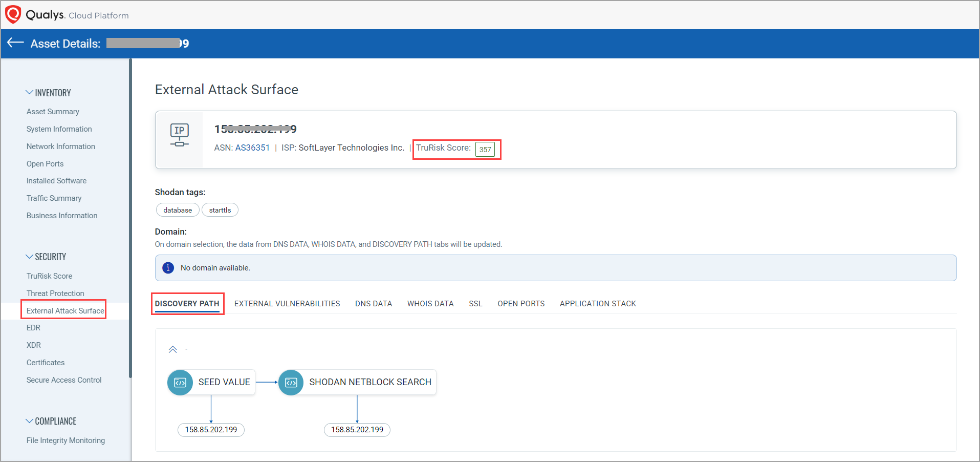Select Network Information in sidebar
The width and height of the screenshot is (980, 462).
(61, 146)
